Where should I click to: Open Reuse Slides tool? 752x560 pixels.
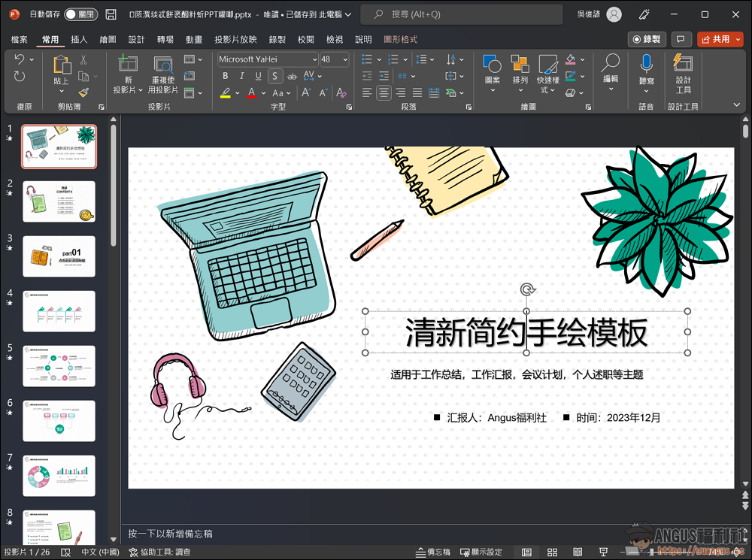(163, 65)
